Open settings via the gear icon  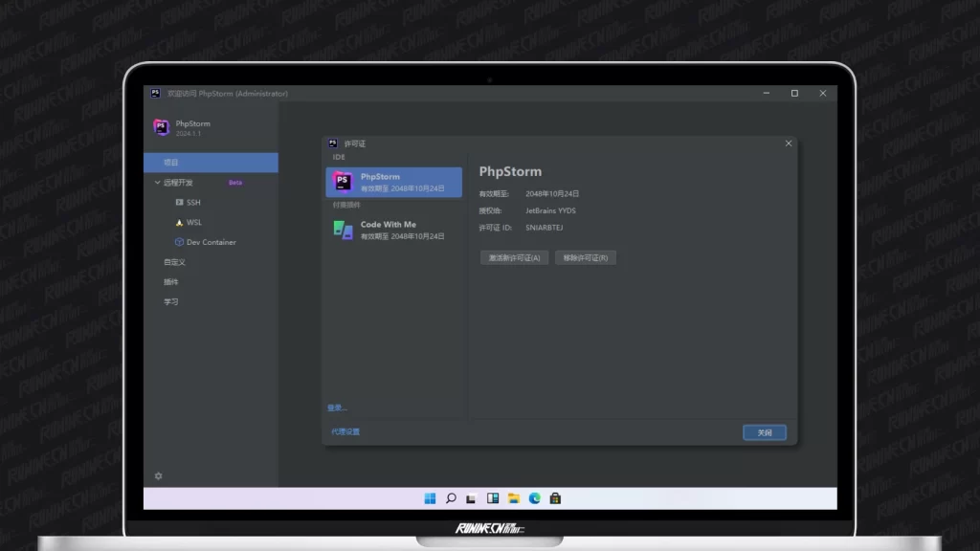(159, 475)
